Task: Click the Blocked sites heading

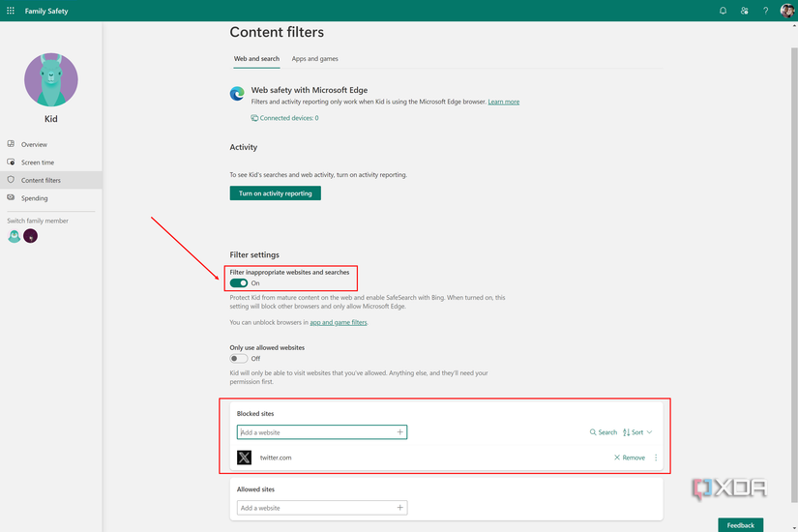Action: (x=255, y=413)
